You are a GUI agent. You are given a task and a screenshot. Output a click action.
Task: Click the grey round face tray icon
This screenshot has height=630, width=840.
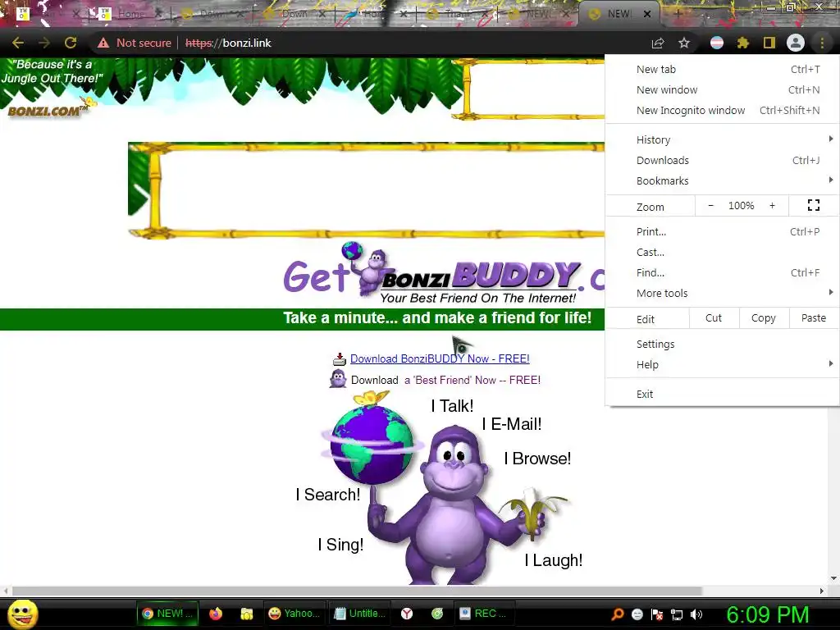pos(637,614)
